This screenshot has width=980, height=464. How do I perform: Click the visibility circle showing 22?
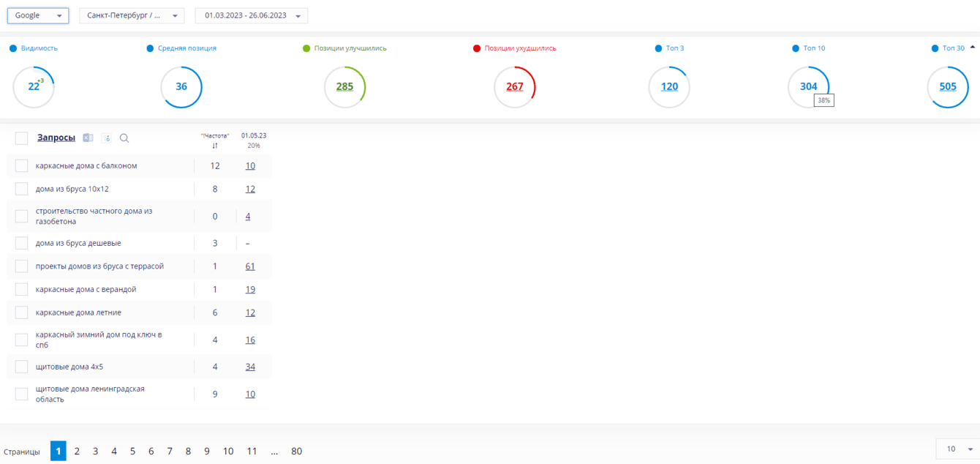click(x=34, y=86)
